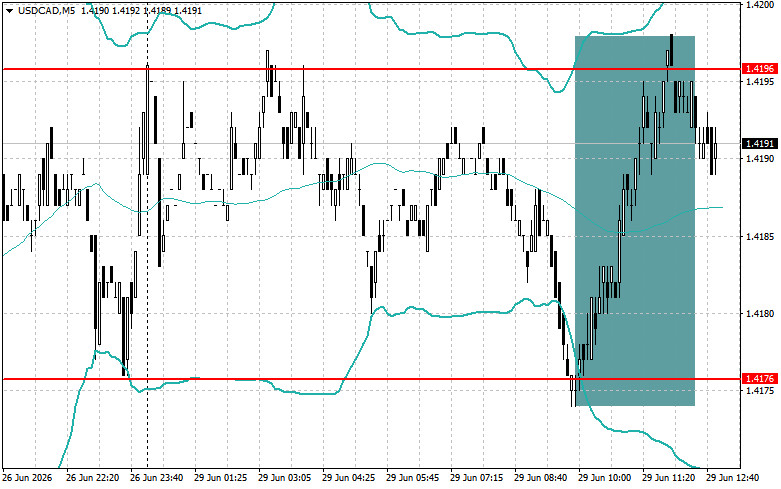Screen dimensions: 781x489
Task: Click the 29 Jun 01:25 time label
Action: (221, 478)
